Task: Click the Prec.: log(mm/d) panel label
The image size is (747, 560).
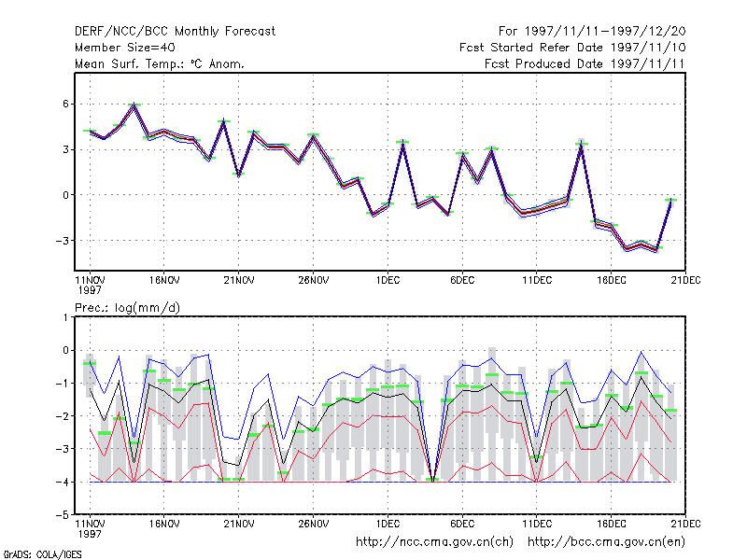Action: (127, 308)
